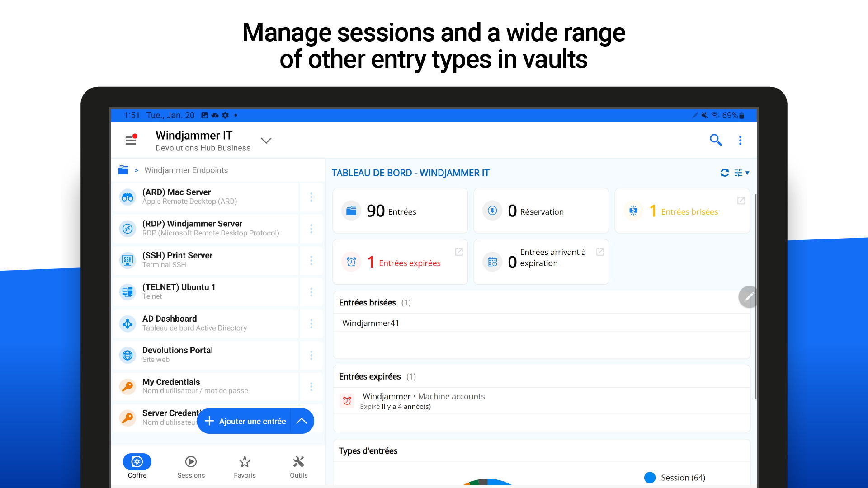
Task: Open the 90 Entrées card
Action: (400, 211)
